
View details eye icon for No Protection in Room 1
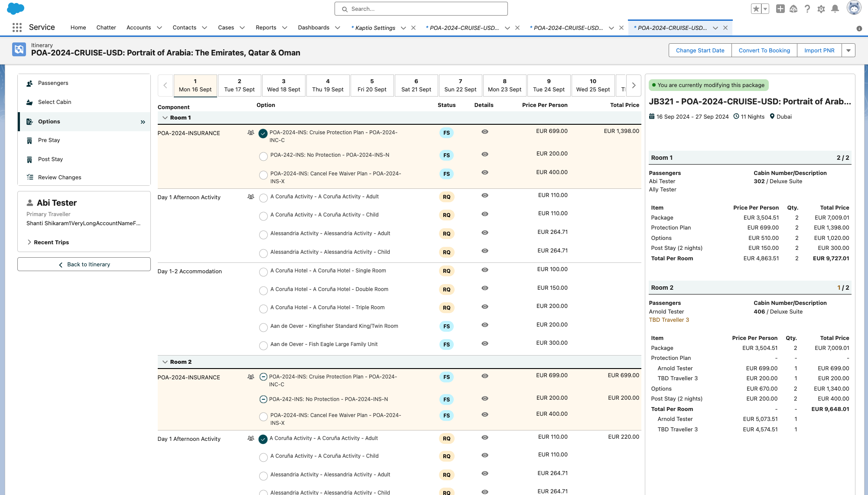click(485, 155)
